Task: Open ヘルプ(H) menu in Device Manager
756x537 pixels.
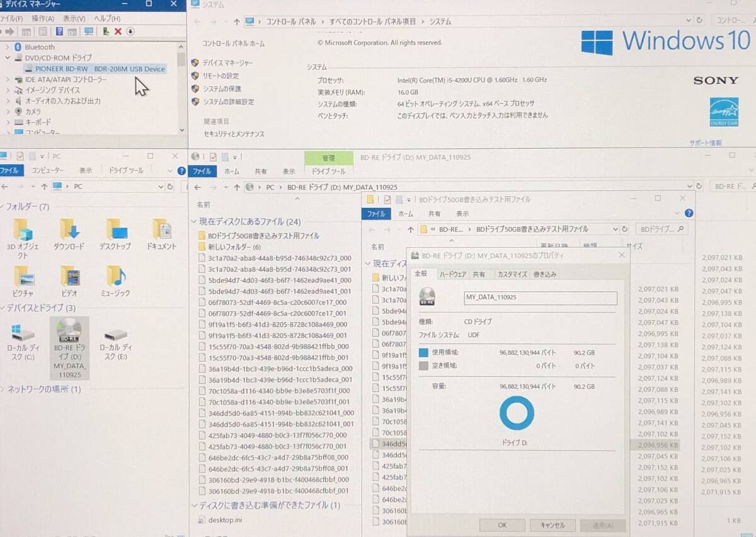Action: click(106, 19)
